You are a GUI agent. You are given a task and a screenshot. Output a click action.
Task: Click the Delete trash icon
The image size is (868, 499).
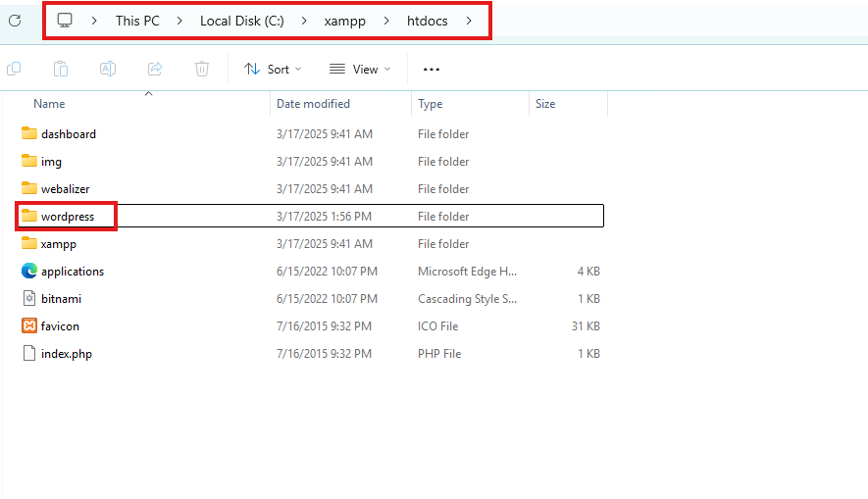[x=202, y=70]
